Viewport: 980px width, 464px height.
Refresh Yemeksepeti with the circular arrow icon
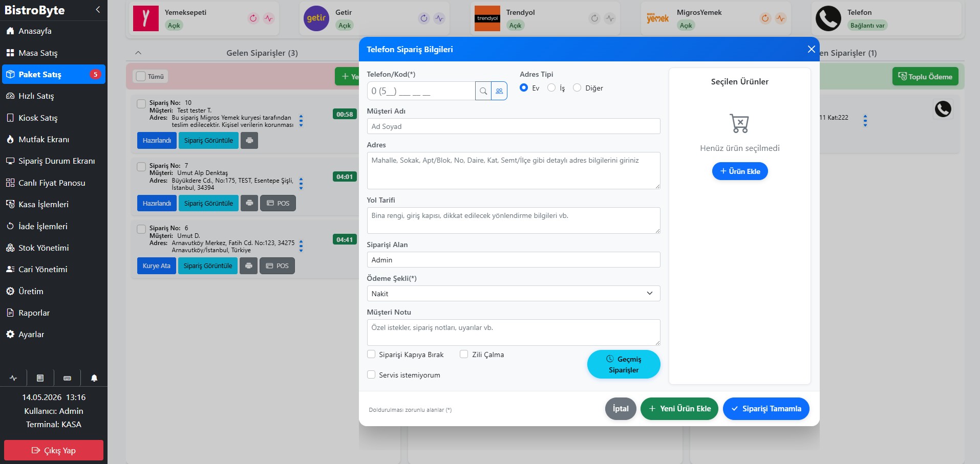(253, 18)
